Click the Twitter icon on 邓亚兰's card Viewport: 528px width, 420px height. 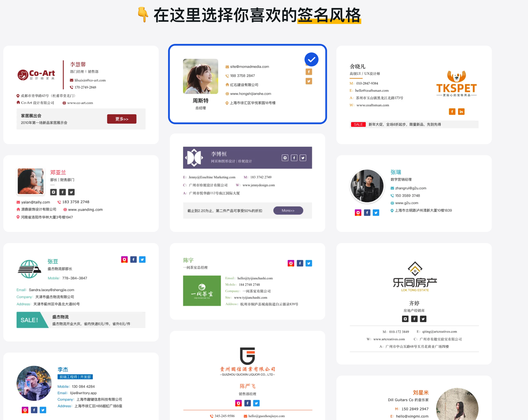(71, 192)
